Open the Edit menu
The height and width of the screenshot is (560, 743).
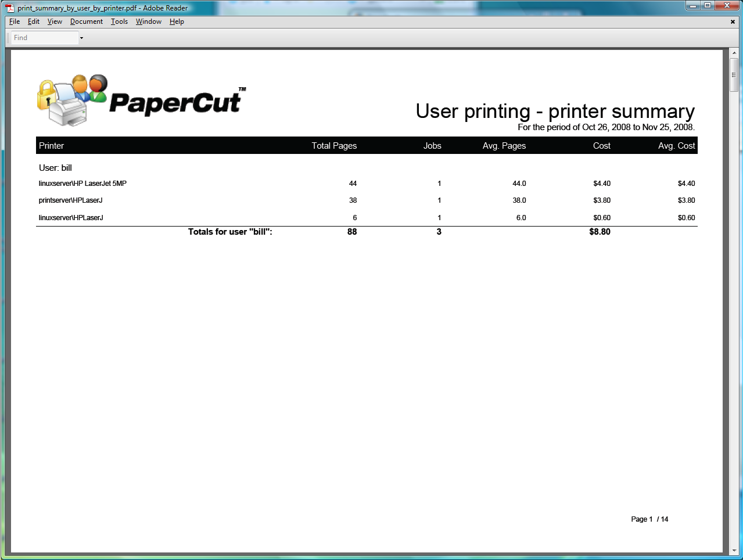point(34,21)
